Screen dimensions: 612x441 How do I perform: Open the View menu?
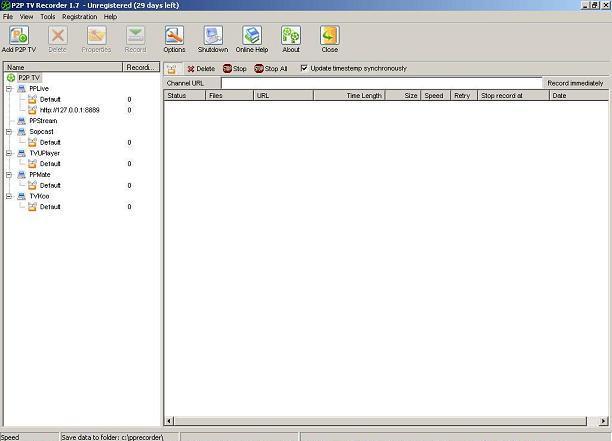(26, 17)
